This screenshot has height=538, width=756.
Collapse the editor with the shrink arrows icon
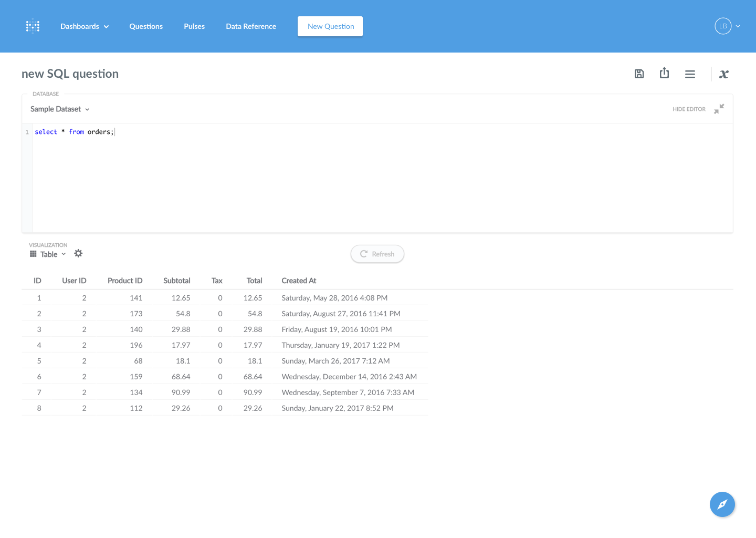pos(719,109)
